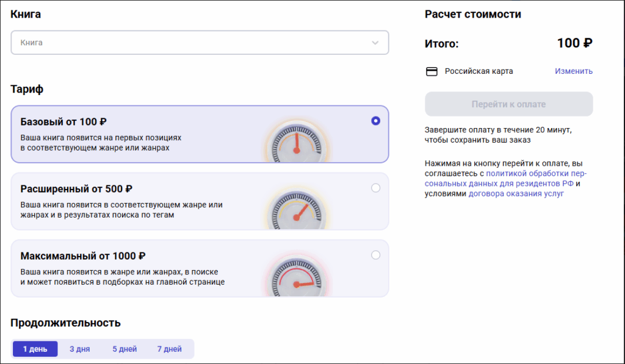Choose the 5 дней duration tab

125,349
